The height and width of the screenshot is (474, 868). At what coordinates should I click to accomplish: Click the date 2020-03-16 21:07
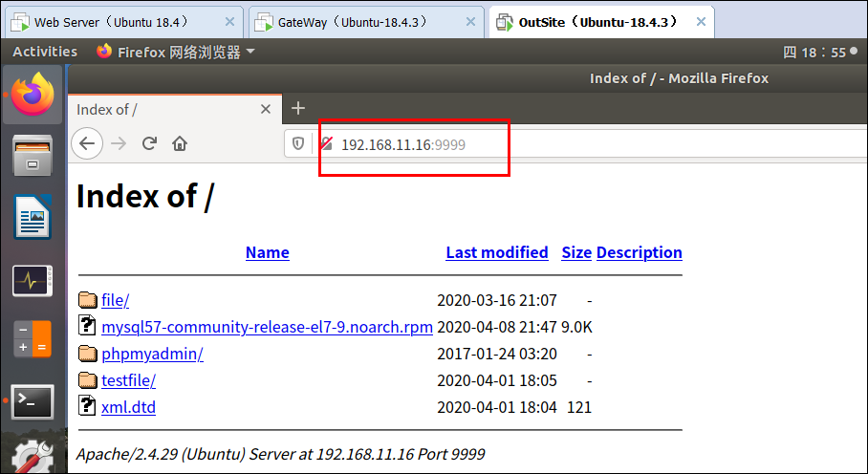tap(497, 300)
